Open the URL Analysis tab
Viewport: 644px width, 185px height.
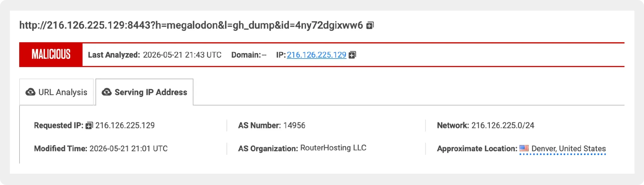coord(56,92)
